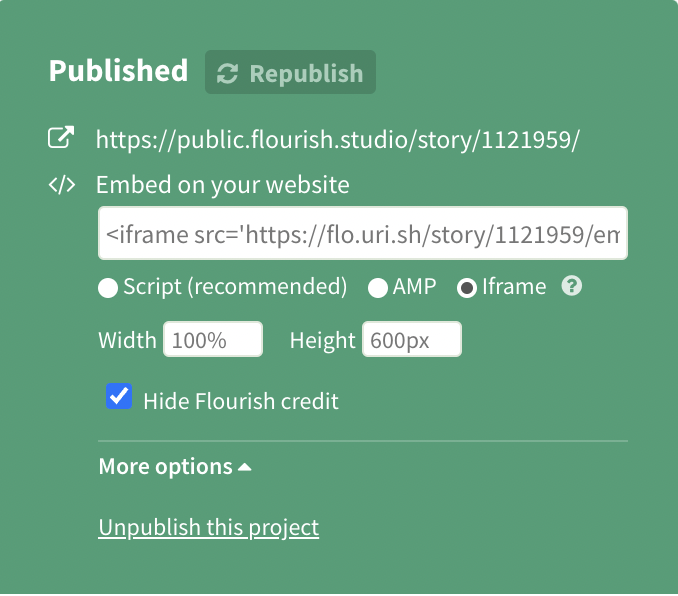Open the question mark help icon

tap(572, 286)
